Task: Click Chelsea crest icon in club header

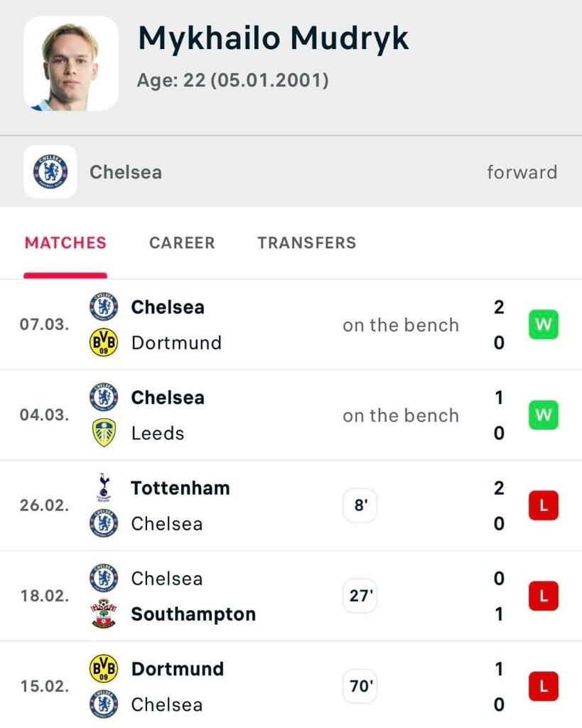Action: click(x=50, y=172)
